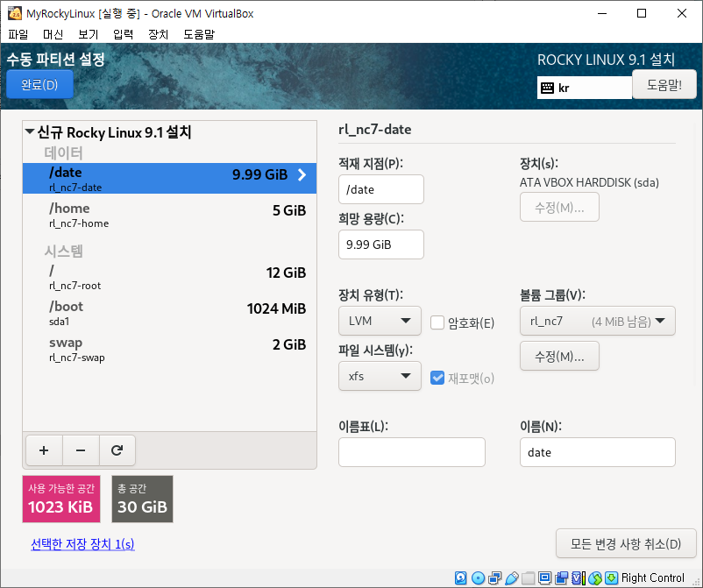Click the USB devices status icon
703x588 pixels.
512,578
